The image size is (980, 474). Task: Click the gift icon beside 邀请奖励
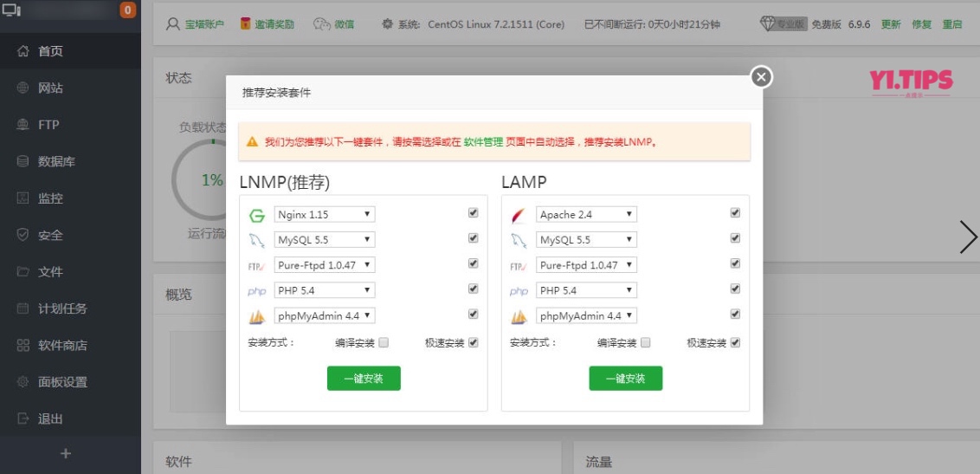pyautogui.click(x=246, y=23)
